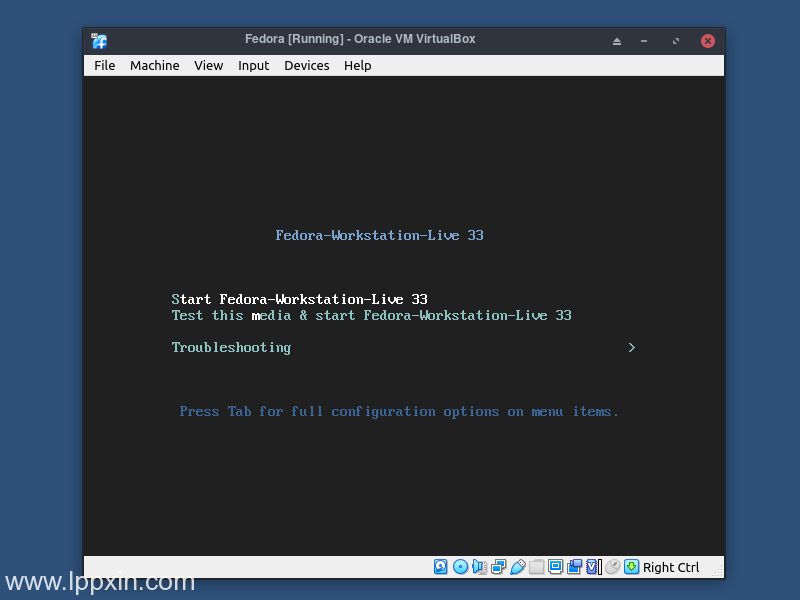Click the VirtualBox Fedora title bar icon
Screen dimensions: 800x600
pyautogui.click(x=99, y=41)
